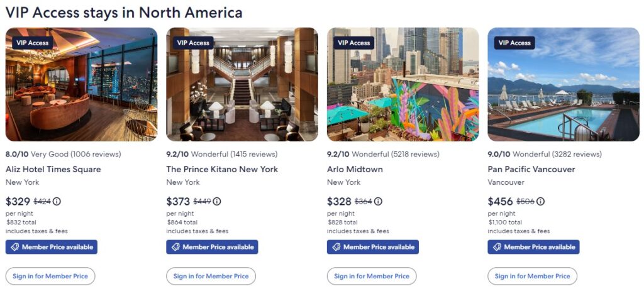Click info icon beside Prince Kitano $449 price
The image size is (644, 291).
click(x=217, y=202)
